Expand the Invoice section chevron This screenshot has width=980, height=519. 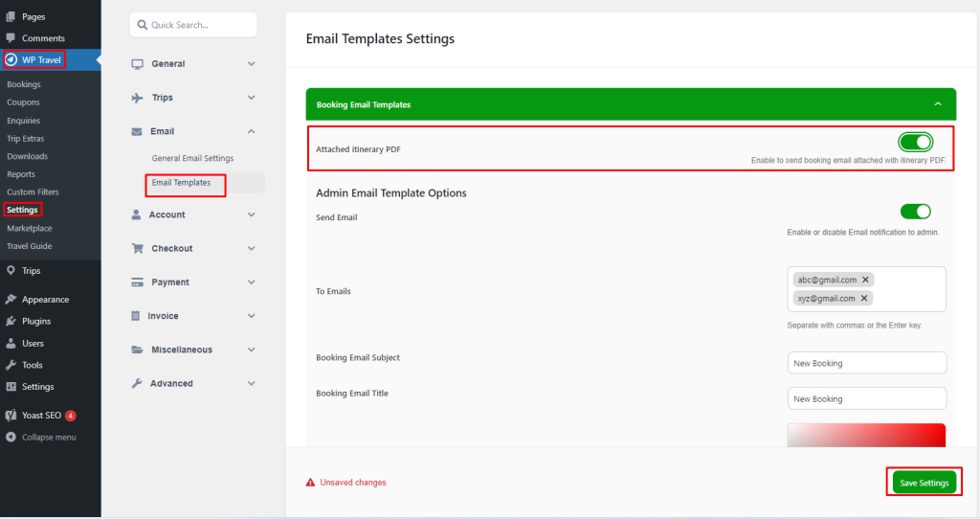pyautogui.click(x=252, y=316)
